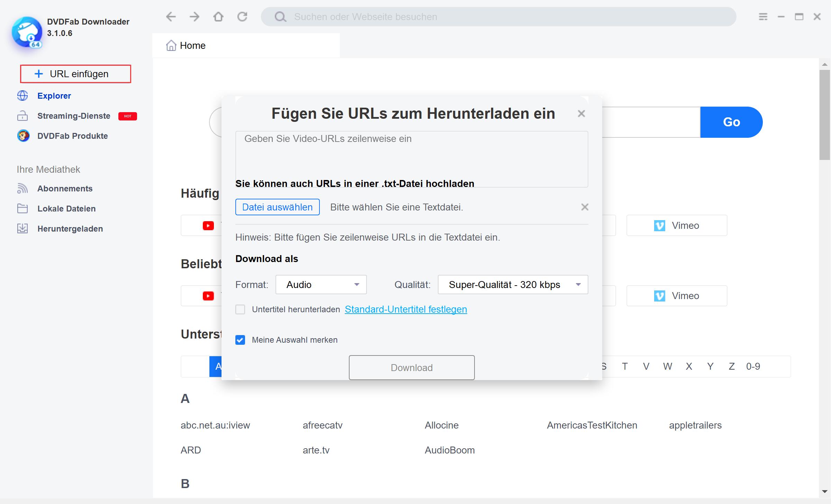
Task: Go forward using the forward arrow
Action: click(x=195, y=17)
